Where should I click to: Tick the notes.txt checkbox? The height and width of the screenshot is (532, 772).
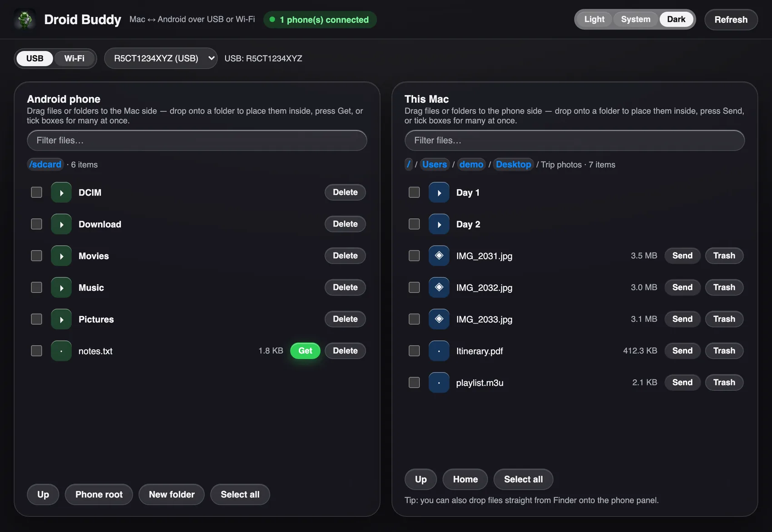[36, 351]
